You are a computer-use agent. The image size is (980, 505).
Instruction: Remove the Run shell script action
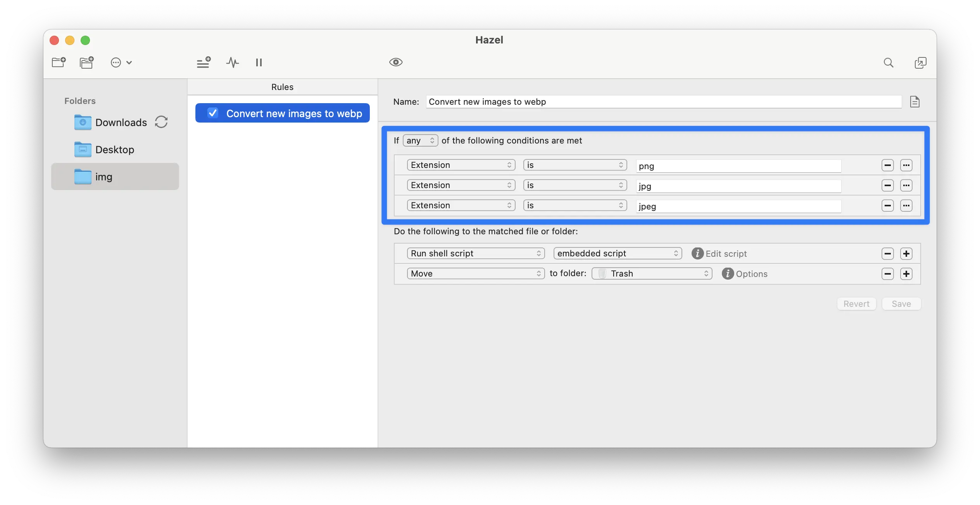pyautogui.click(x=888, y=254)
